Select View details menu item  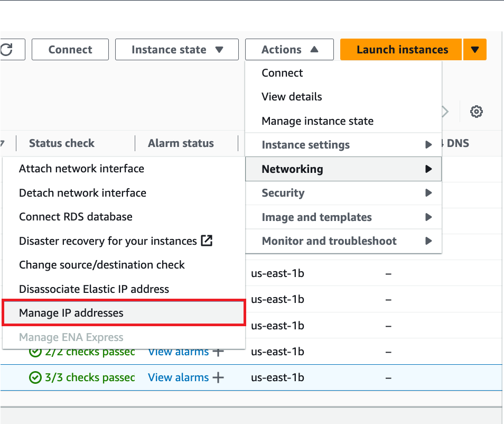[343, 97]
